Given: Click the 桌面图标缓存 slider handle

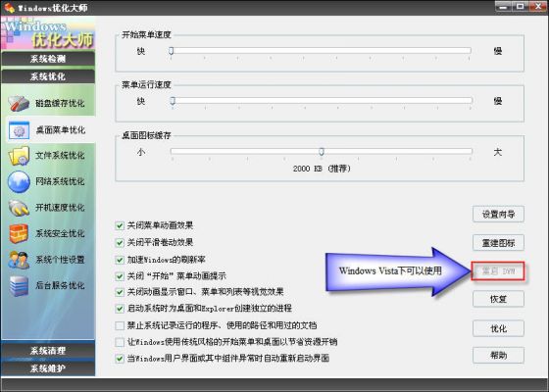Looking at the screenshot, I should pos(322,151).
